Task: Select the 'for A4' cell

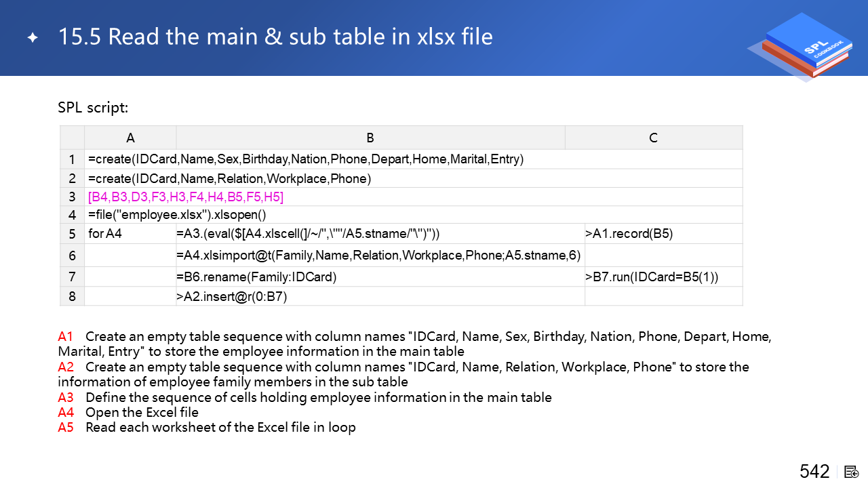Action: point(105,234)
